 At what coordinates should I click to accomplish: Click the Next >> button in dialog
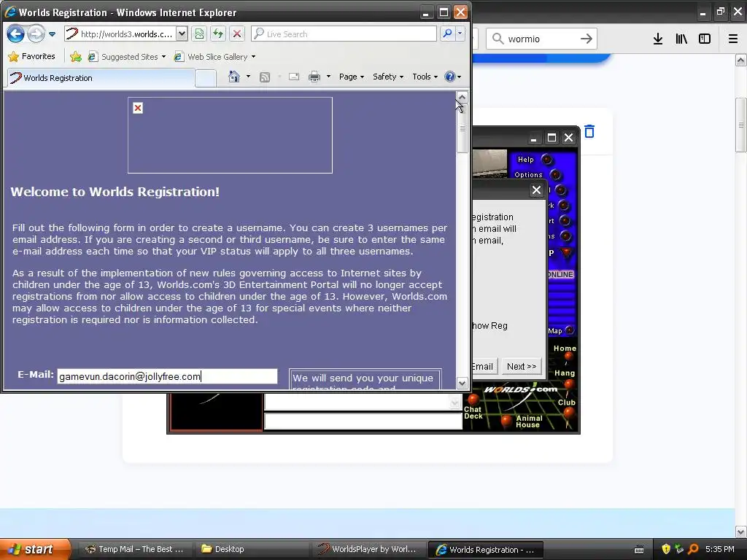pos(522,366)
